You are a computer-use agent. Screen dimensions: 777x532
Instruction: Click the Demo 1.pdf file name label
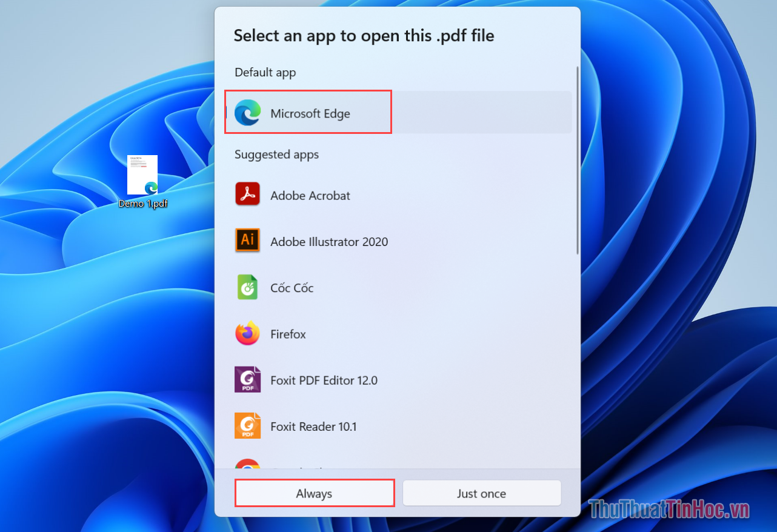143,204
